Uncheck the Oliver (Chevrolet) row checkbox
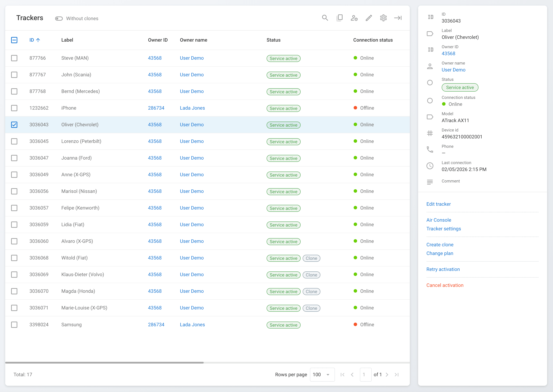The width and height of the screenshot is (553, 392). pyautogui.click(x=14, y=125)
